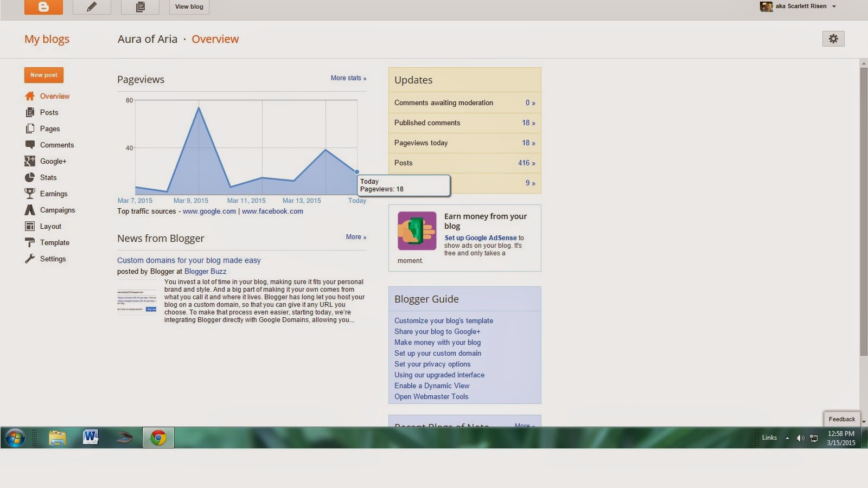
Task: Open More stats link
Action: [x=348, y=78]
